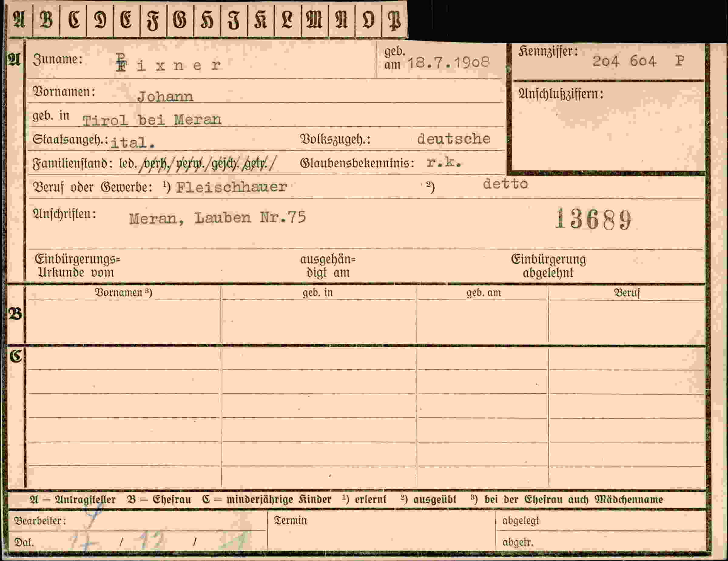The image size is (728, 561).
Task: Select the letter P index tab
Action: [x=395, y=20]
